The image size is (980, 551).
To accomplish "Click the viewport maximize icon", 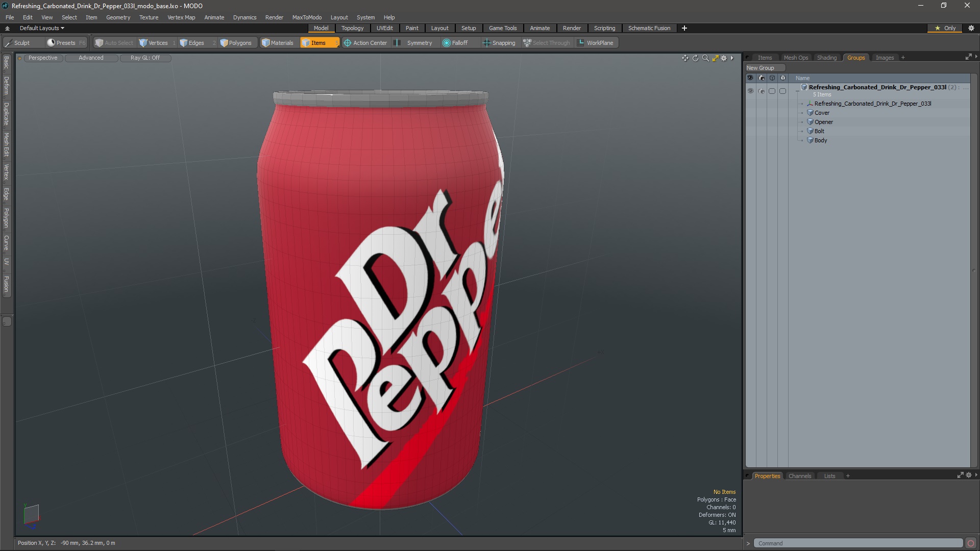I will [715, 58].
